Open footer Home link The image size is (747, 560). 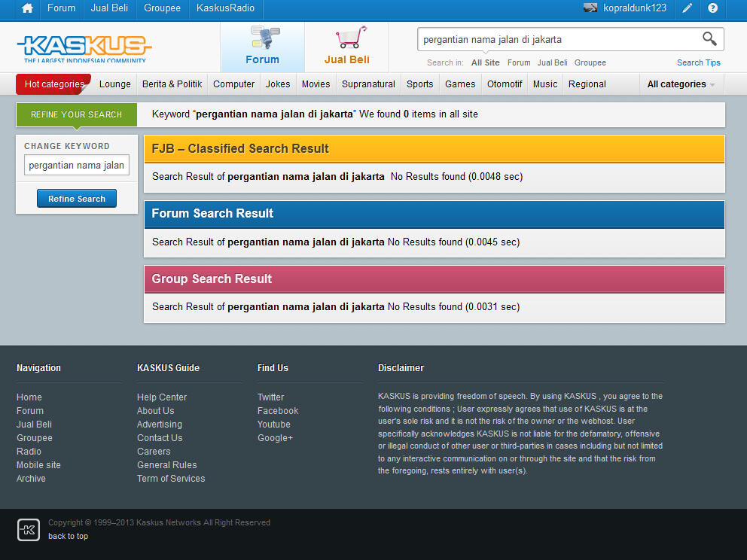pos(29,397)
